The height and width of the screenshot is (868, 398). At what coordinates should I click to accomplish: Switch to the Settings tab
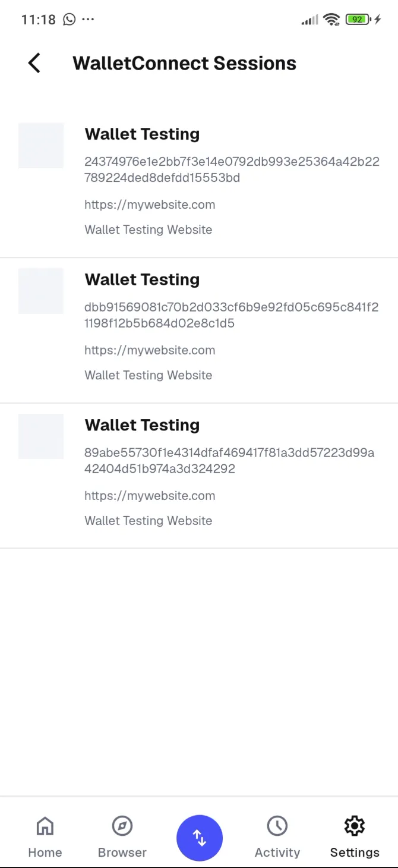coord(354,835)
